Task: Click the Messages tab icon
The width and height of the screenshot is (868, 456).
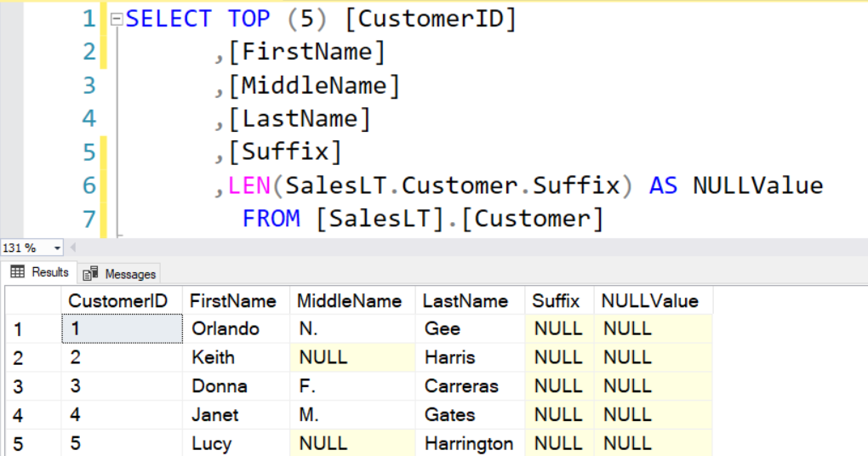Action: click(90, 273)
